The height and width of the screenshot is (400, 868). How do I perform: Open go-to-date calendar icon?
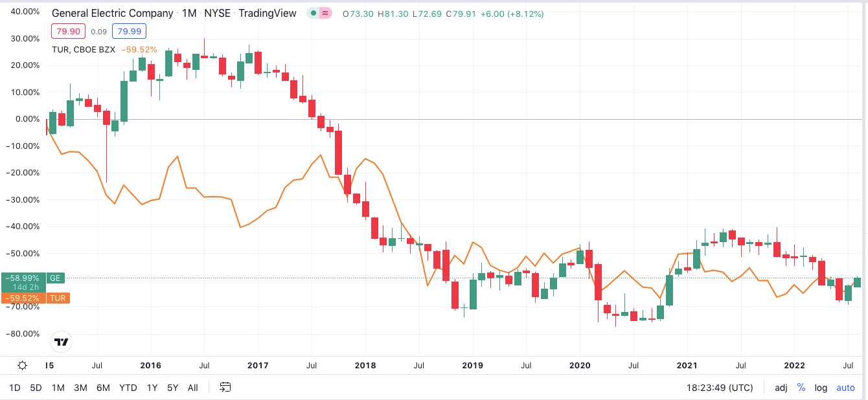click(x=225, y=388)
